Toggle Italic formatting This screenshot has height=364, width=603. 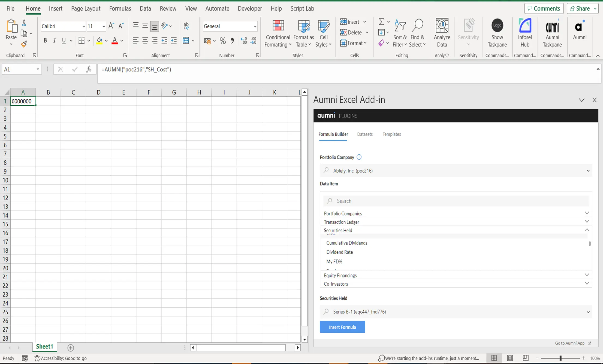[55, 41]
